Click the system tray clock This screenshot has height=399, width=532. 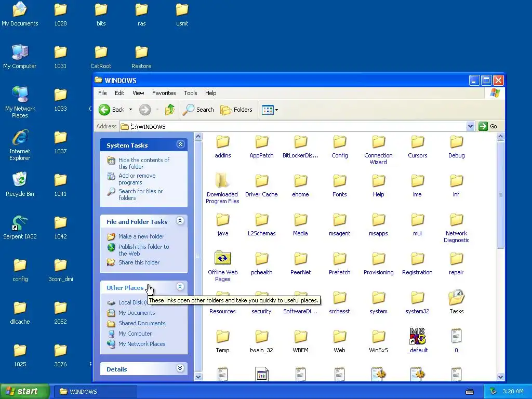point(513,391)
